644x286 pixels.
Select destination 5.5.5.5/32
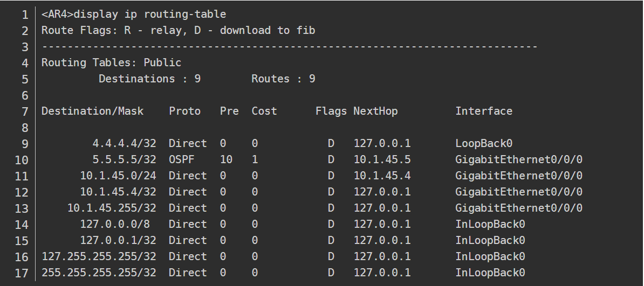click(124, 159)
